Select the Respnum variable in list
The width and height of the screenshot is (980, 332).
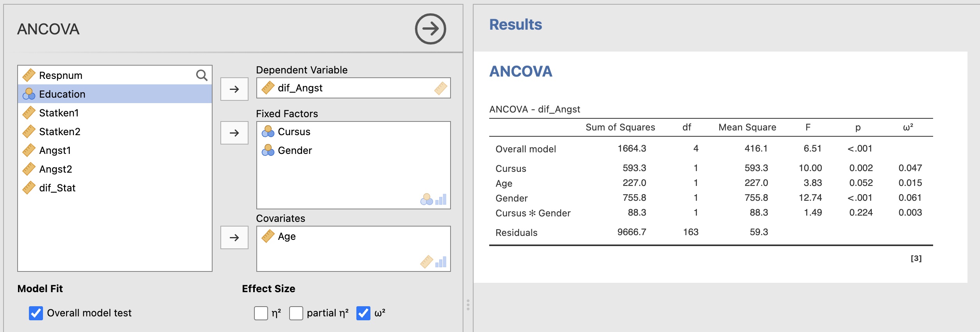tap(61, 75)
